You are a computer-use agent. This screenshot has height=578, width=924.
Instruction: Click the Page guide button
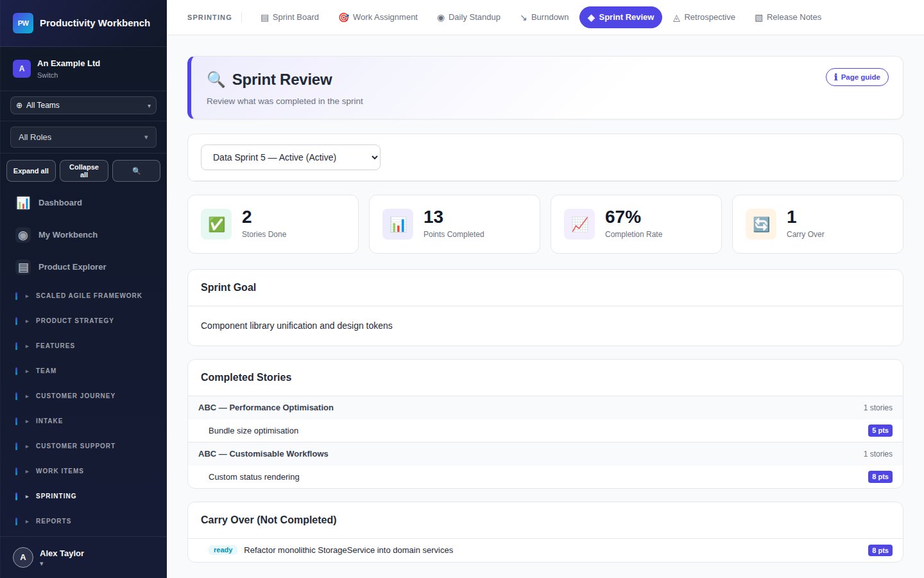(857, 77)
